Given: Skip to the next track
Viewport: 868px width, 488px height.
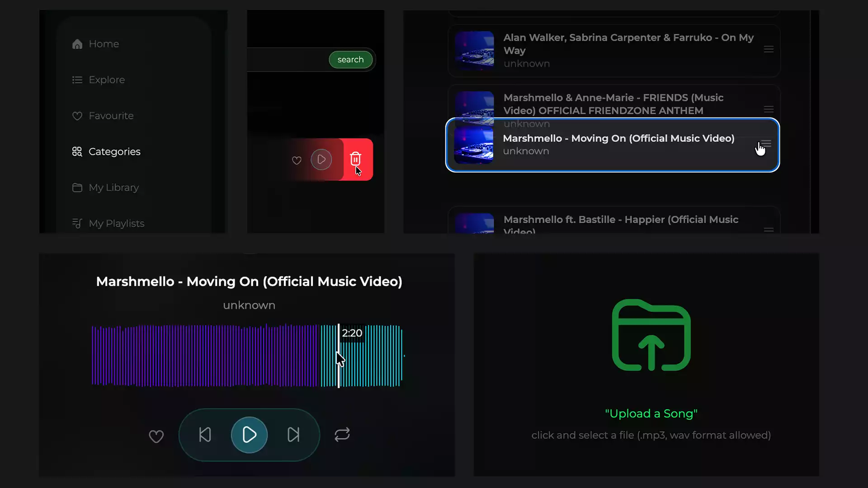Looking at the screenshot, I should [x=293, y=435].
